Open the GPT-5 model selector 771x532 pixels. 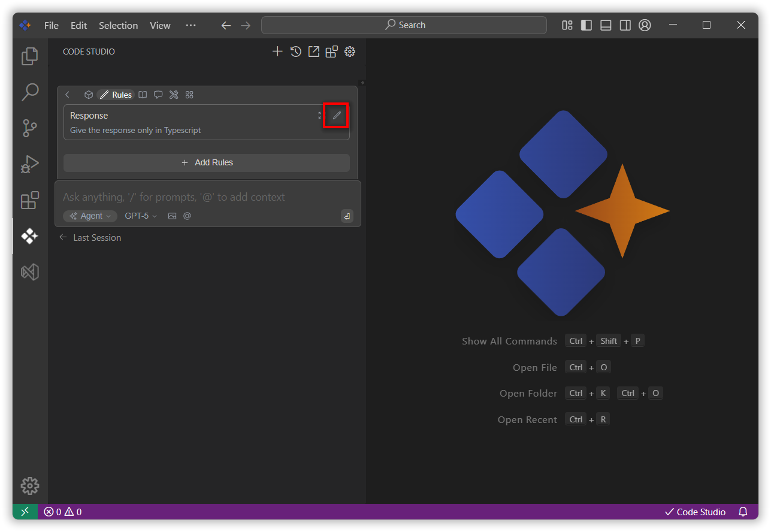coord(141,216)
